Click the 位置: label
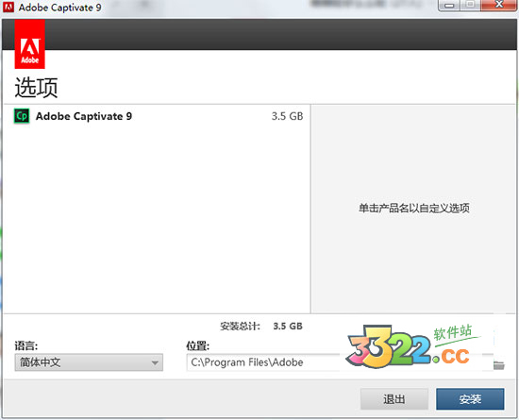 [x=197, y=345]
